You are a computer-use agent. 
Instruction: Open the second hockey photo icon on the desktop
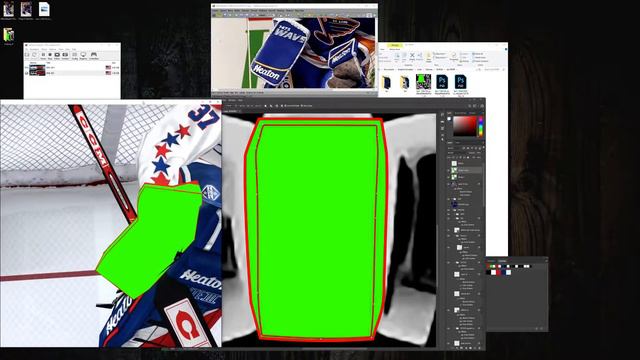pos(26,9)
